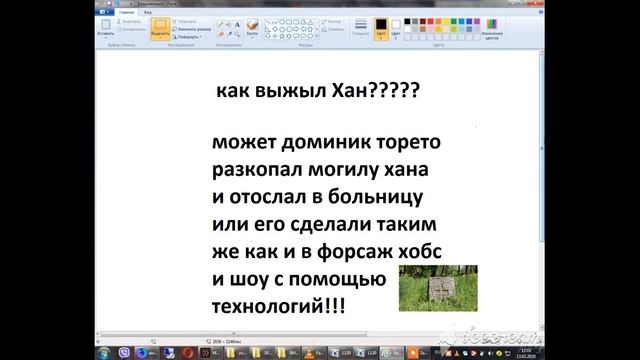Open VLC player from the taskbar

click(313, 353)
